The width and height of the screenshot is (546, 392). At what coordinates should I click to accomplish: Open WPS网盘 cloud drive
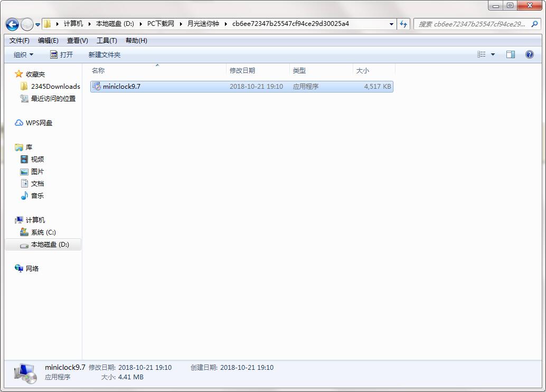pyautogui.click(x=33, y=123)
